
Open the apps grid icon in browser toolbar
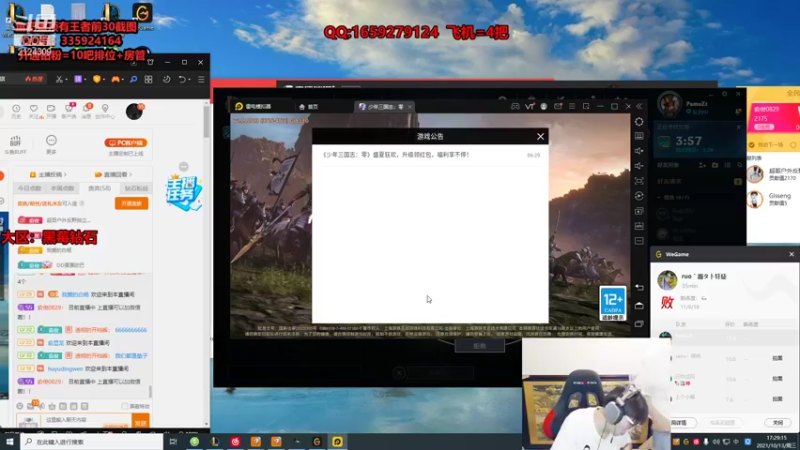(148, 80)
